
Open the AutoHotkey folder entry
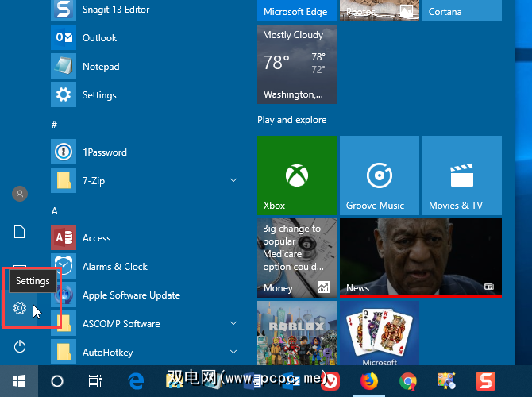coord(146,352)
